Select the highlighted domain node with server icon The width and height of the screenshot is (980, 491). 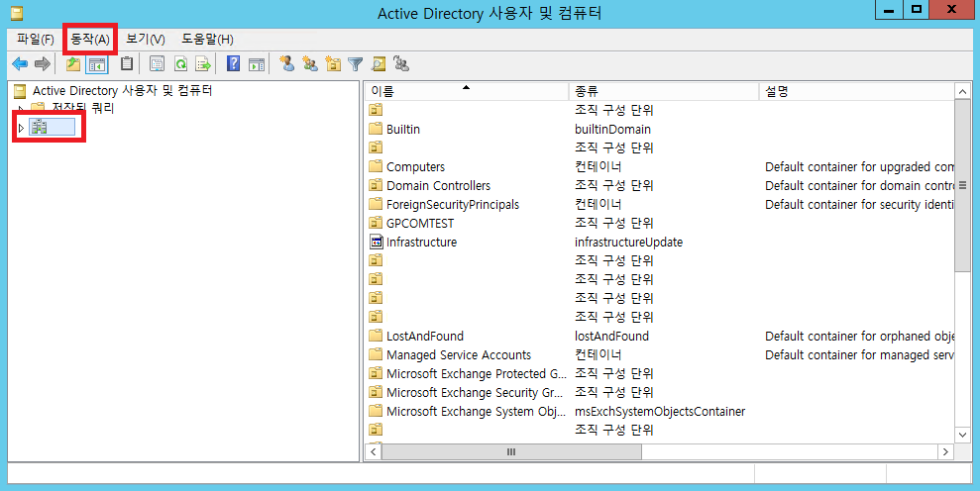click(53, 128)
